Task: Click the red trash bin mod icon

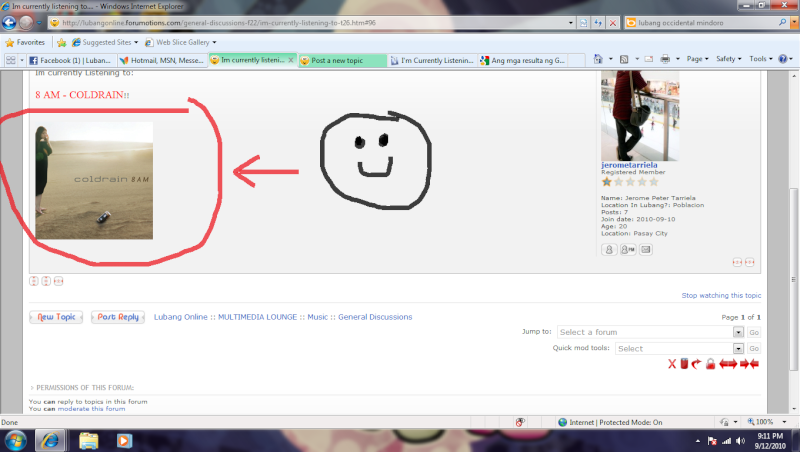Action: [684, 363]
